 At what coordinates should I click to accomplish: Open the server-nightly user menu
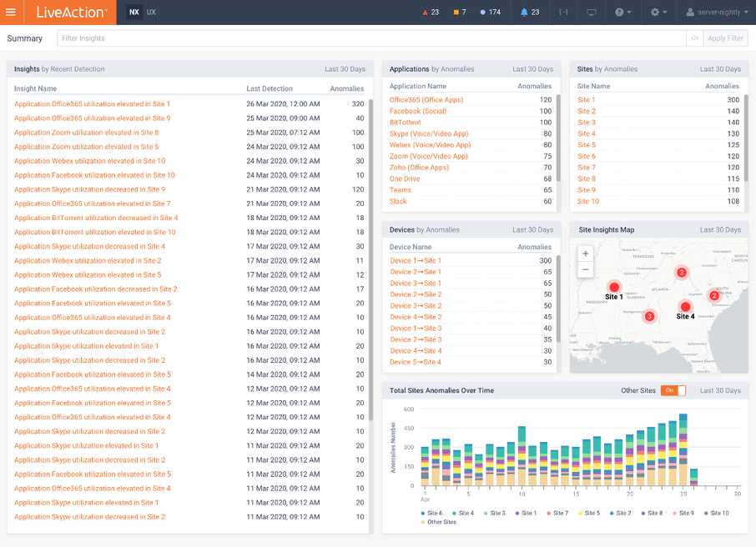pos(718,12)
